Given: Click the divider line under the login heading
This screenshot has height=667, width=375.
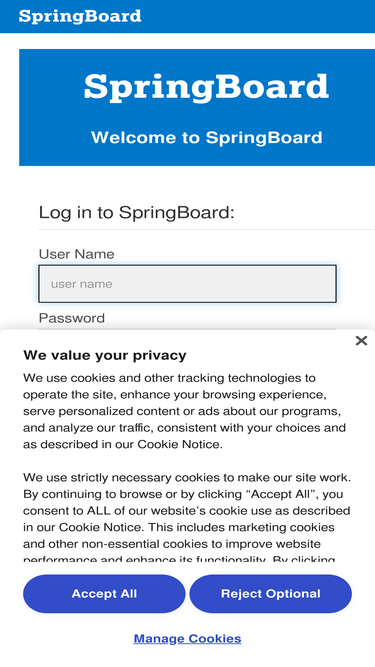Looking at the screenshot, I should 207,230.
